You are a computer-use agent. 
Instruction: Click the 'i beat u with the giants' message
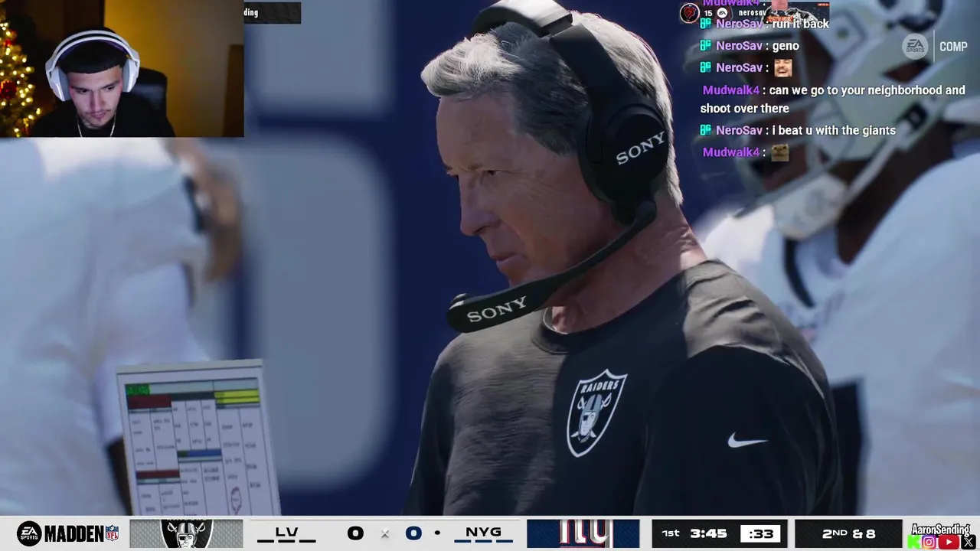834,131
